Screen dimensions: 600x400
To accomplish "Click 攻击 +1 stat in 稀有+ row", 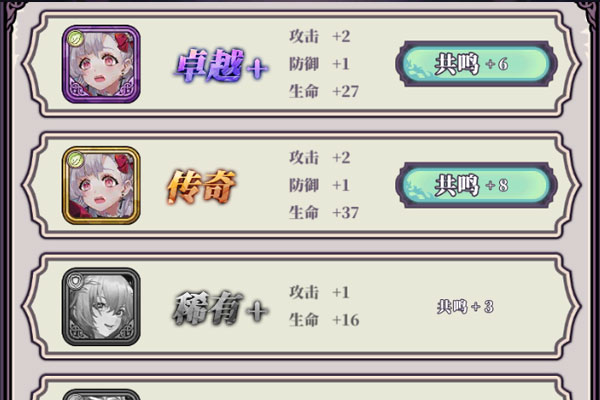I will (x=320, y=292).
